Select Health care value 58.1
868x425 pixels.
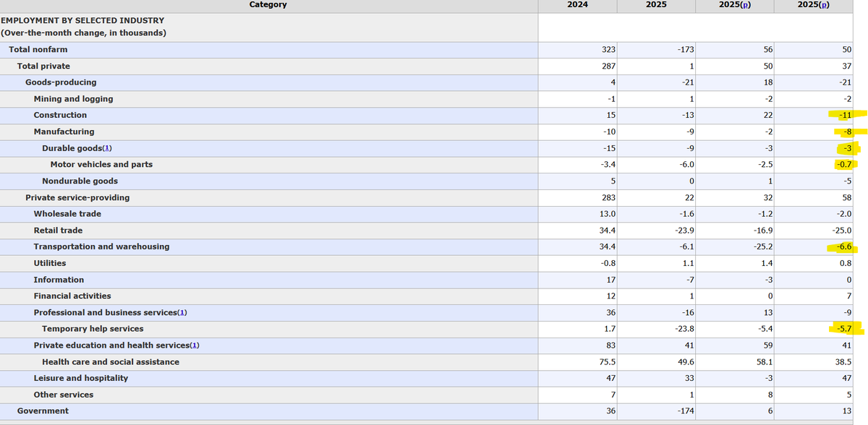point(765,361)
